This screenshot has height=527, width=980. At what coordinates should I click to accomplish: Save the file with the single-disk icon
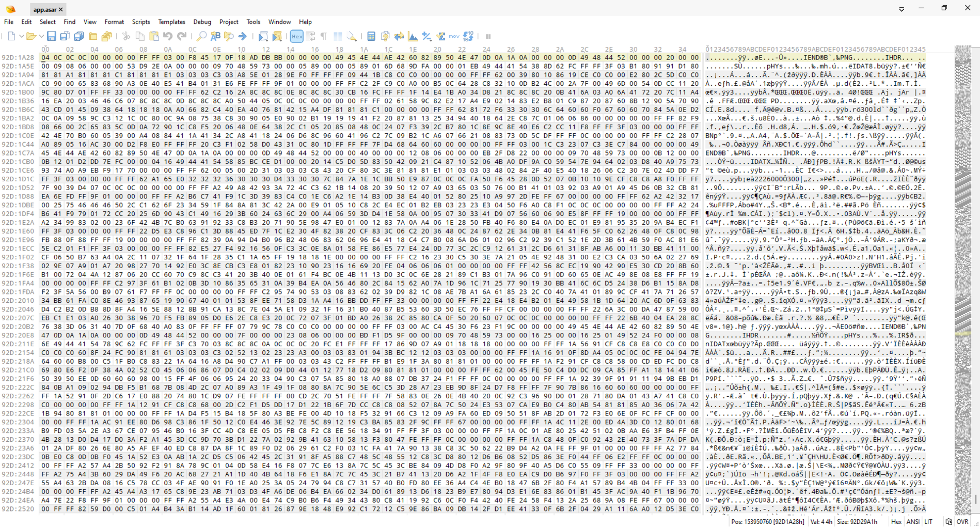pos(51,36)
